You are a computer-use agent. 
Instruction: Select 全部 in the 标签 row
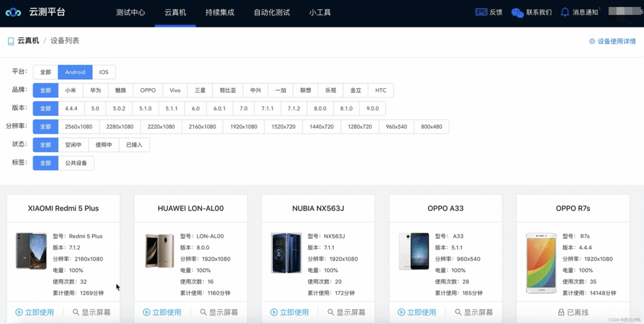[x=45, y=163]
